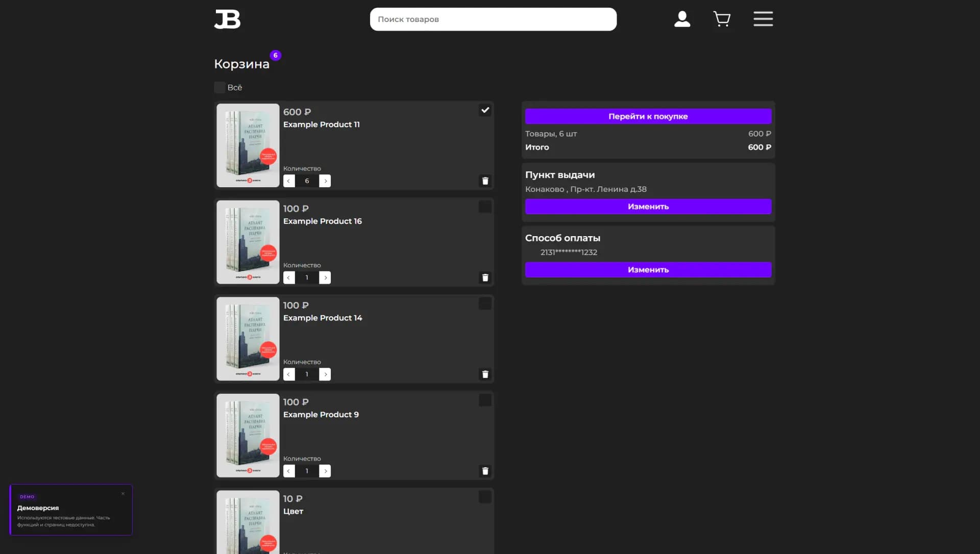Click Example Product 9 title

coord(321,415)
